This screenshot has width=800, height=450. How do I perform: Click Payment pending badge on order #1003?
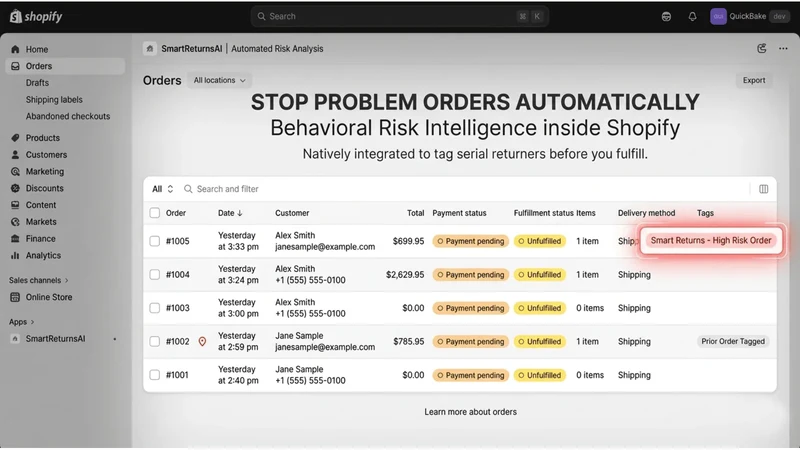coord(470,308)
